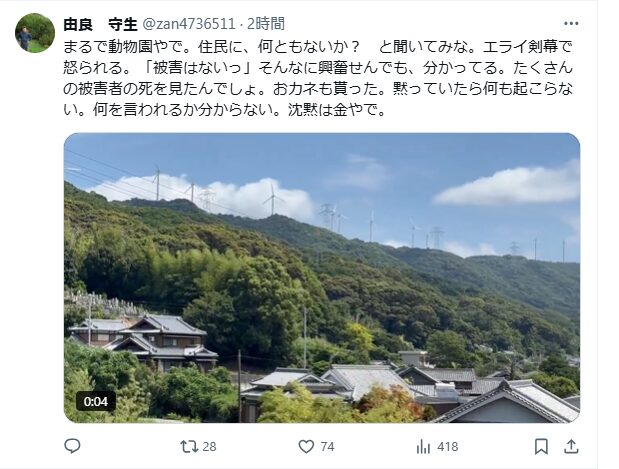The height and width of the screenshot is (469, 619).
Task: Click the last tweet line ending 沈黙は金やで
Action: tap(224, 110)
